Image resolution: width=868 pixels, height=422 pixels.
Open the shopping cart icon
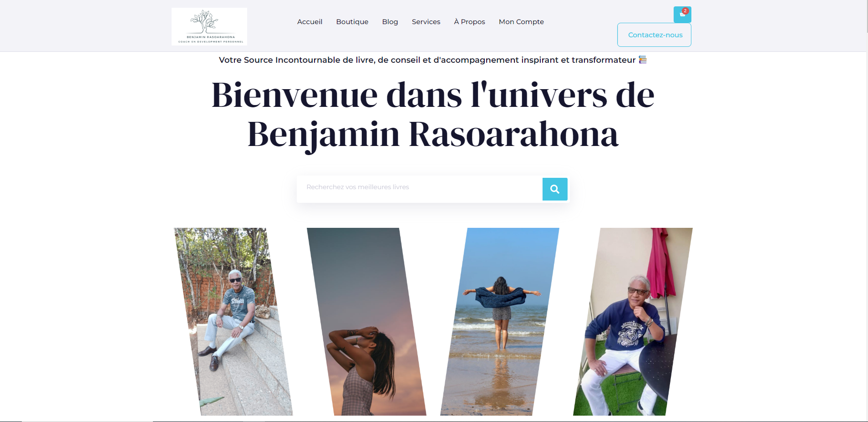(x=682, y=15)
